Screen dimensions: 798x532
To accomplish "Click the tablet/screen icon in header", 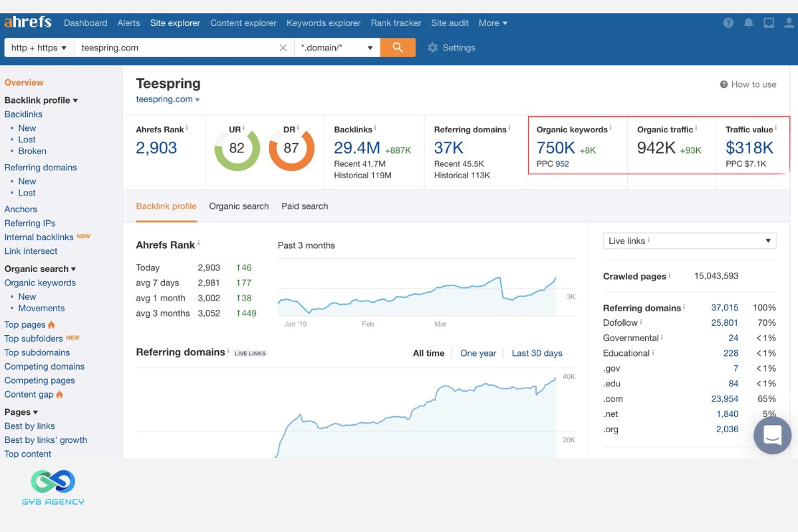I will coord(769,23).
